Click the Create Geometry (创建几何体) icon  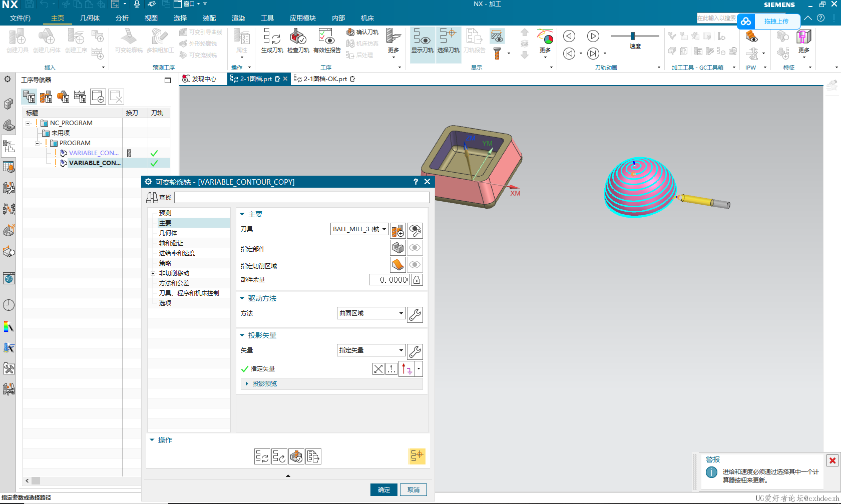47,40
